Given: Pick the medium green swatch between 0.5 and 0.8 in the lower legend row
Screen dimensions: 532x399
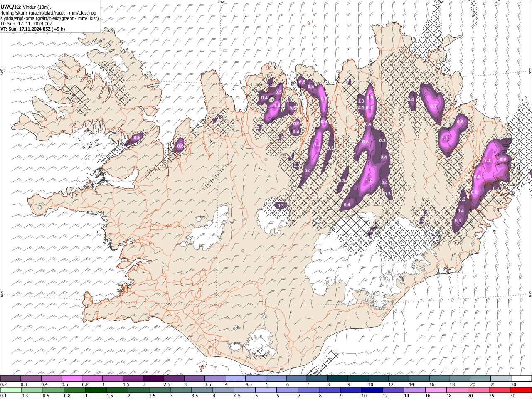Looking at the screenshot, I should [54, 390].
